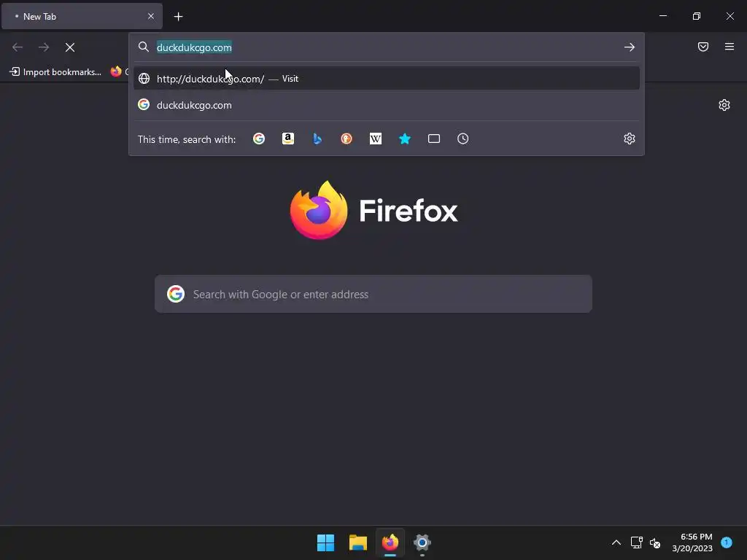This screenshot has height=560, width=747.
Task: Open File Explorer from taskbar
Action: point(357,542)
